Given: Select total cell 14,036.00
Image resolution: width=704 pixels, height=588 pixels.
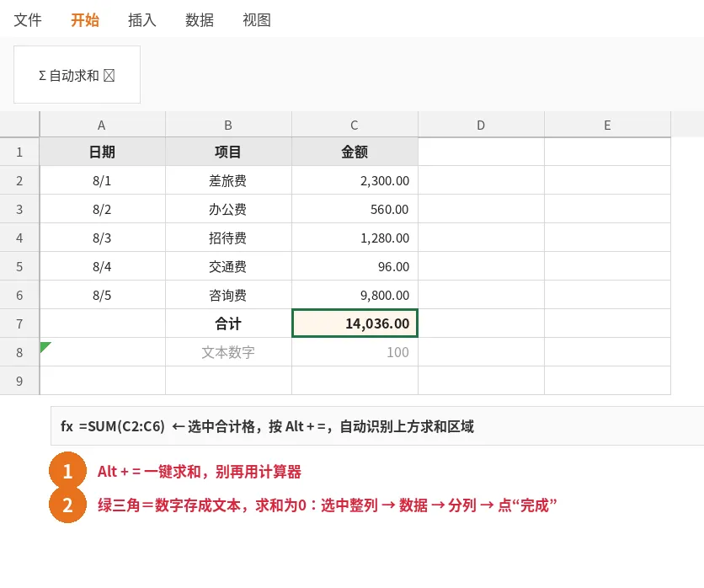Looking at the screenshot, I should (x=355, y=323).
